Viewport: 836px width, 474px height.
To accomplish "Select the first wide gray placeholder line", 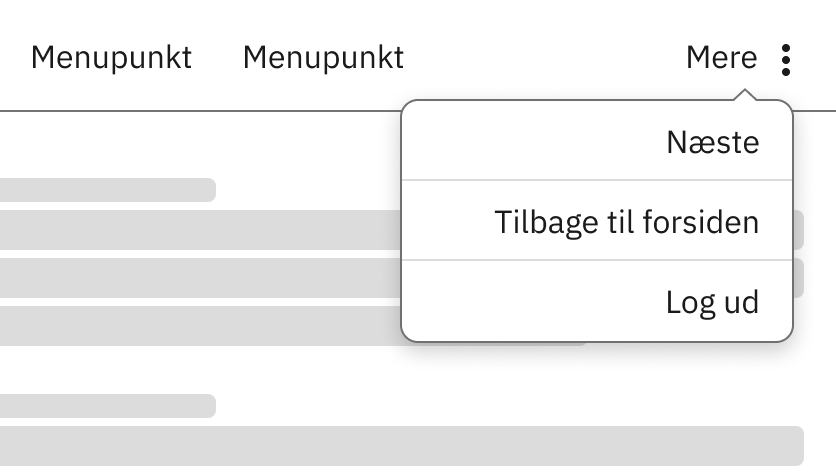I will tap(200, 230).
